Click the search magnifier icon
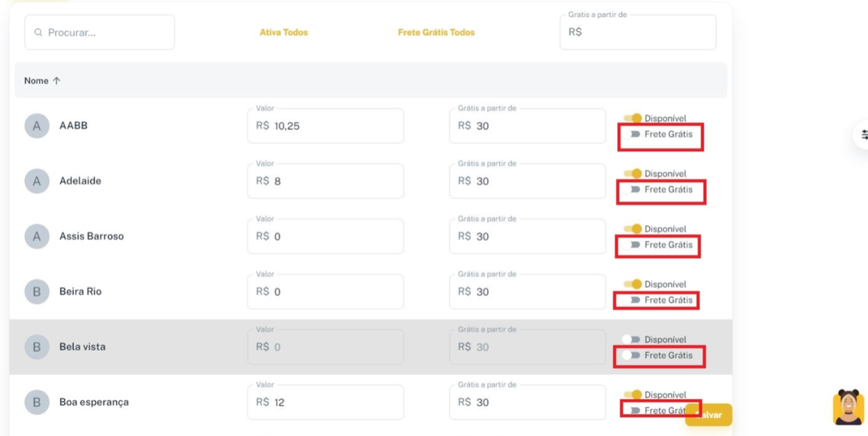Image resolution: width=868 pixels, height=436 pixels. 39,33
